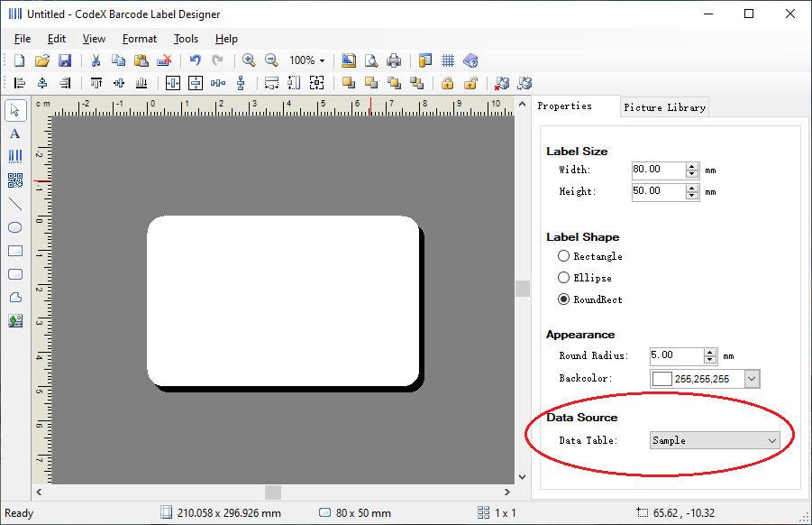
Task: Select the QR code tool
Action: point(15,180)
